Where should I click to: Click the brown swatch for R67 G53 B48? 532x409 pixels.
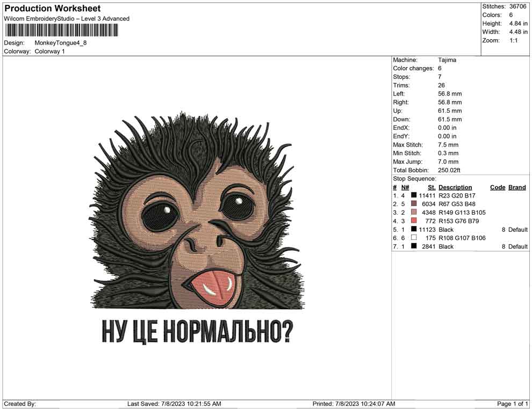click(414, 203)
